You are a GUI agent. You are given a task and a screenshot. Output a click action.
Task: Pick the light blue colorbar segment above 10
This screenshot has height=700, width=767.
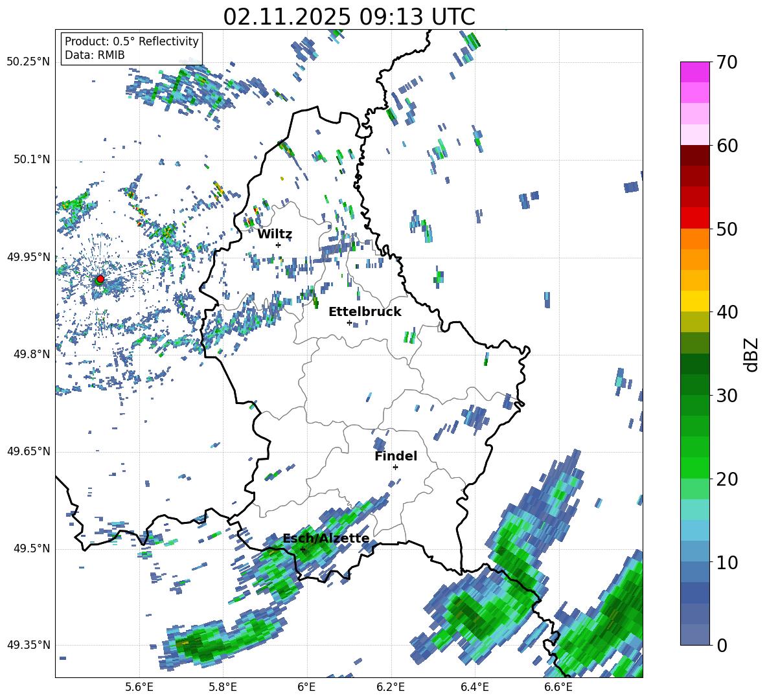pos(694,552)
